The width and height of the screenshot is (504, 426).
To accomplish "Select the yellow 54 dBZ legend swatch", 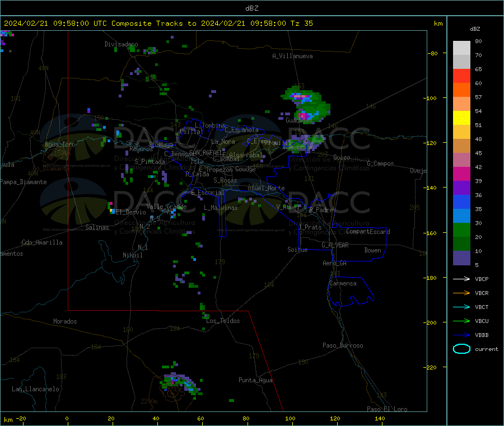I will coord(461,118).
